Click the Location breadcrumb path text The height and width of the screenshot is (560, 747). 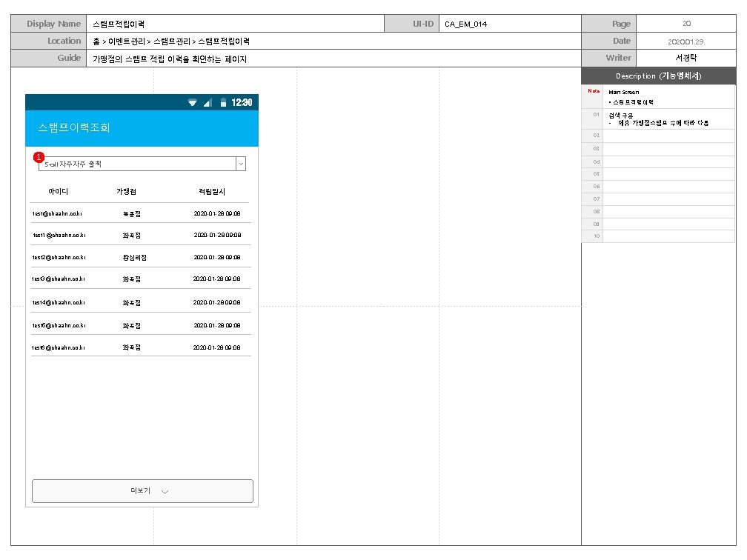click(171, 41)
